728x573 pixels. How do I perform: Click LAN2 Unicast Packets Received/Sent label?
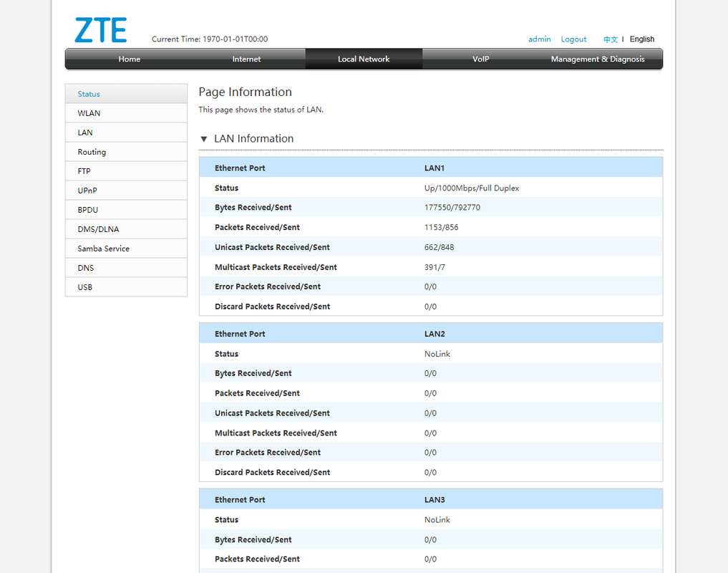tap(272, 413)
